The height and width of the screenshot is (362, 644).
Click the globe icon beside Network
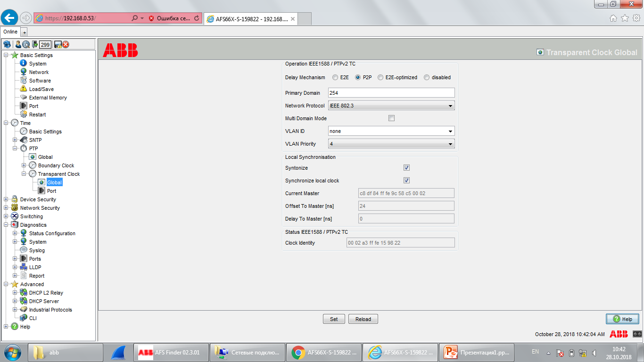tap(23, 72)
